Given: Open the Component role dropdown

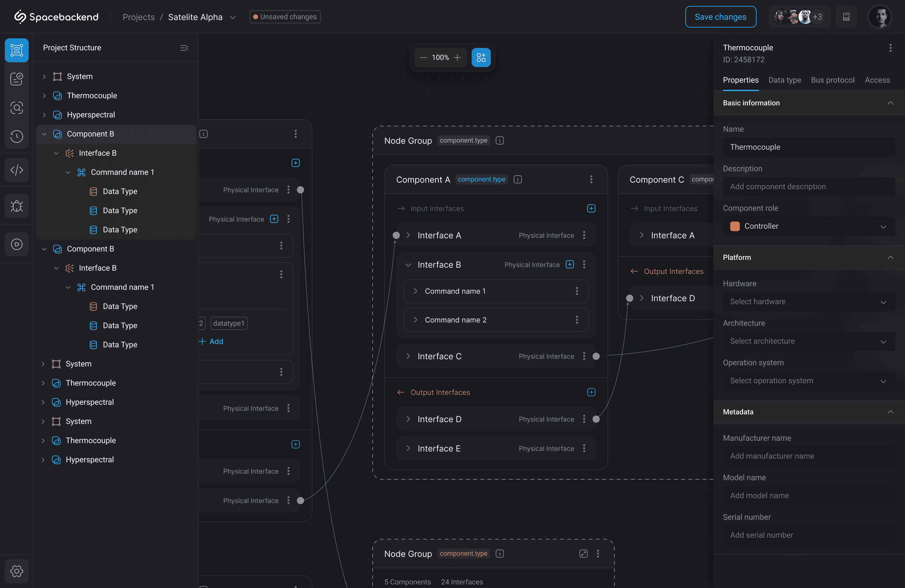Looking at the screenshot, I should [809, 226].
